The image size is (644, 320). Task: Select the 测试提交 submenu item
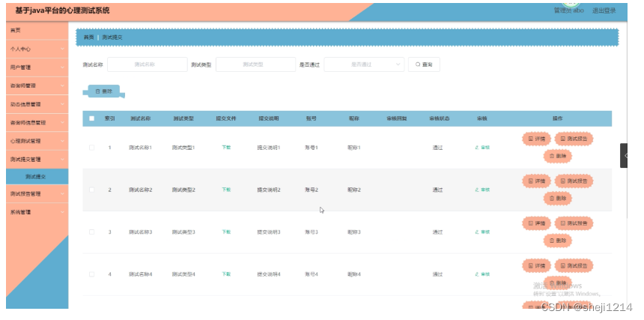pyautogui.click(x=37, y=177)
